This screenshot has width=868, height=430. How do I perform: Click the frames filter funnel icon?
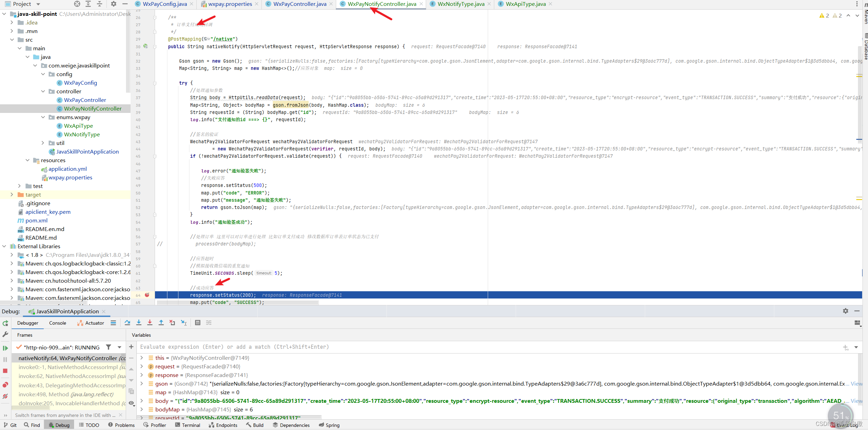108,347
